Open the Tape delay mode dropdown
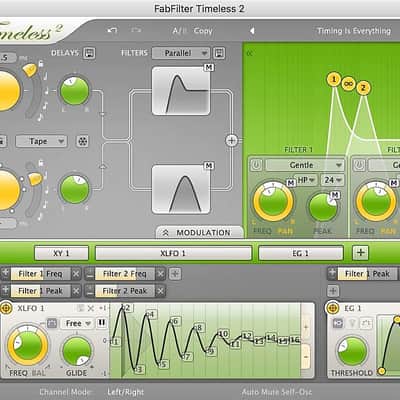 tap(41, 141)
